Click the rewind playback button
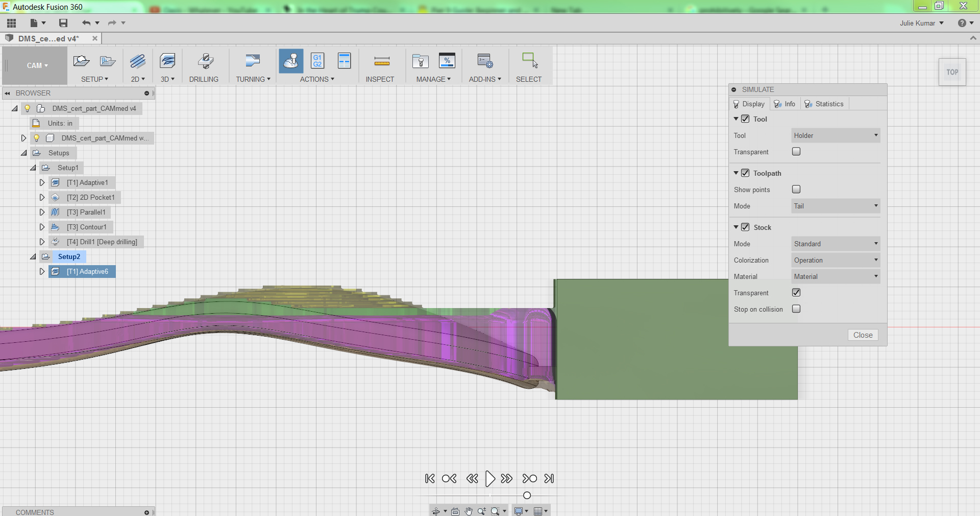This screenshot has height=516, width=980. pos(472,479)
